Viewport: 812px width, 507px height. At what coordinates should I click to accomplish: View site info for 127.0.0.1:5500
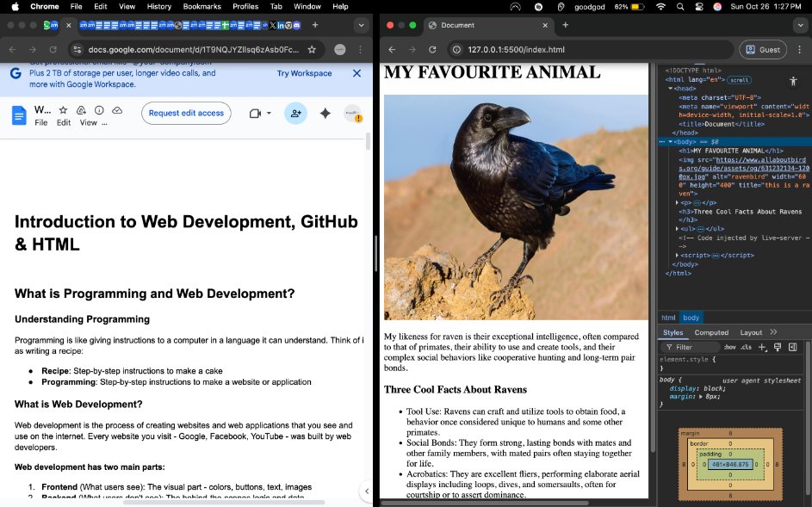pyautogui.click(x=456, y=50)
